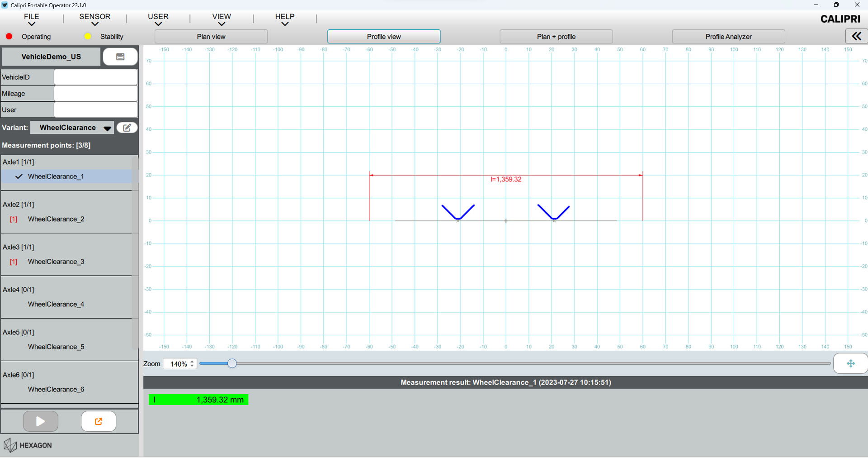The height and width of the screenshot is (458, 868).
Task: Click the yellow Stability status indicator
Action: pos(88,36)
